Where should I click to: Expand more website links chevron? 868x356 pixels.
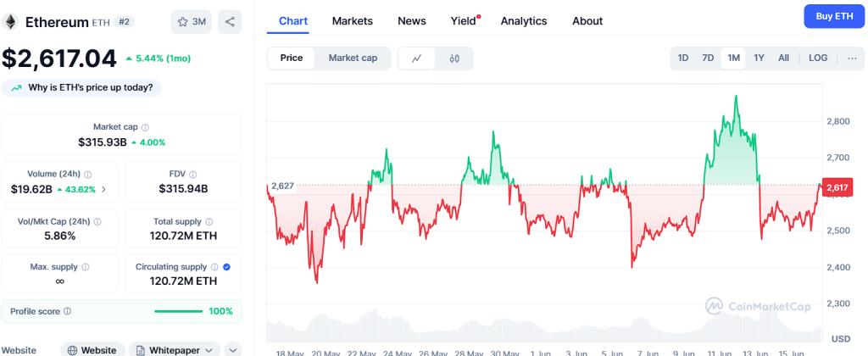(x=233, y=350)
